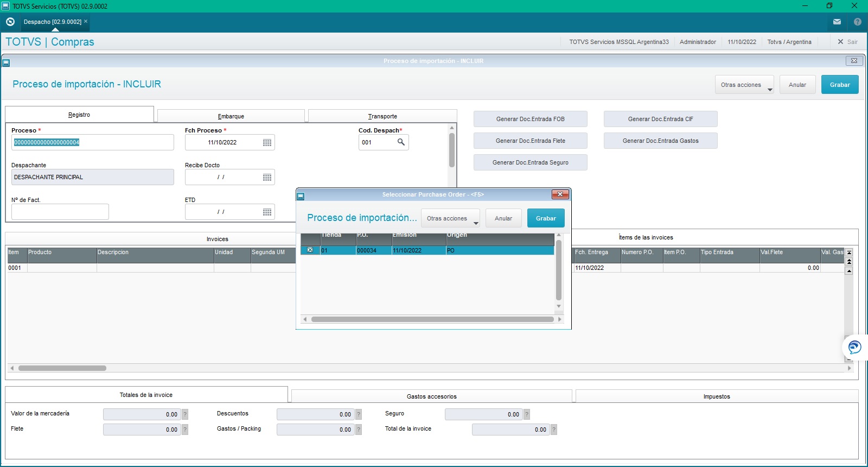868x467 pixels.
Task: Click help icon beside Flete total field
Action: click(x=185, y=430)
